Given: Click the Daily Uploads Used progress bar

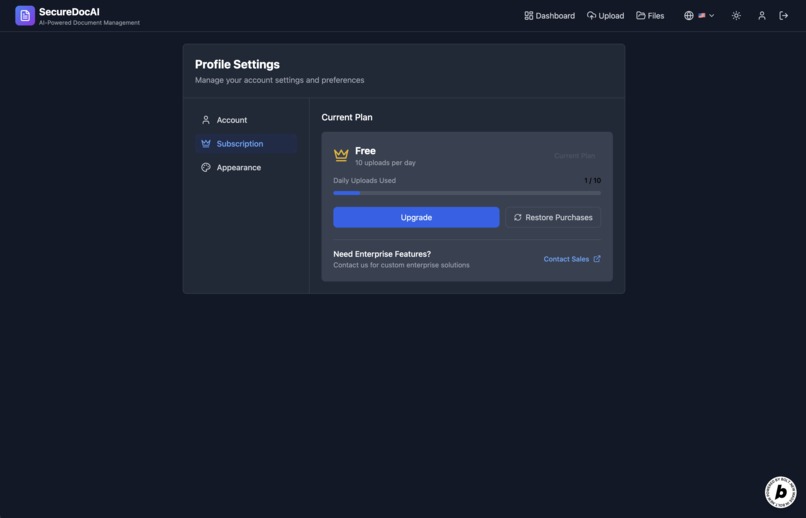Looking at the screenshot, I should pos(467,193).
